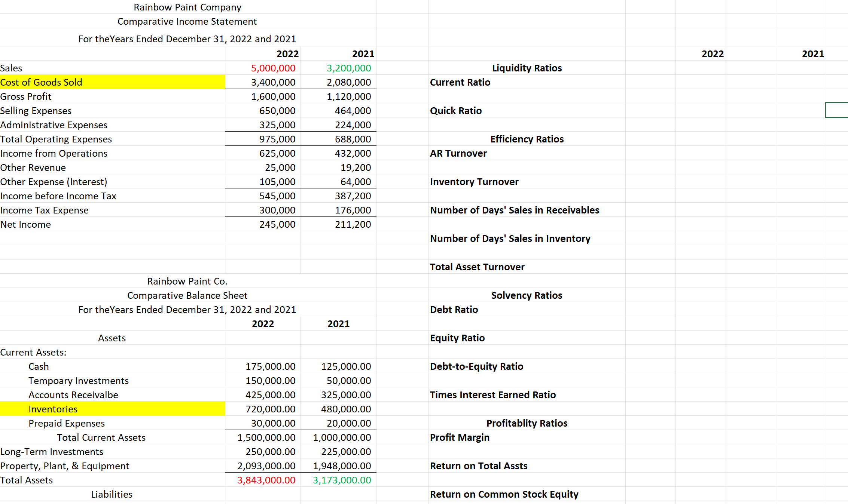Viewport: 848px width, 504px height.
Task: Select the Profit Margin label cell
Action: [460, 437]
